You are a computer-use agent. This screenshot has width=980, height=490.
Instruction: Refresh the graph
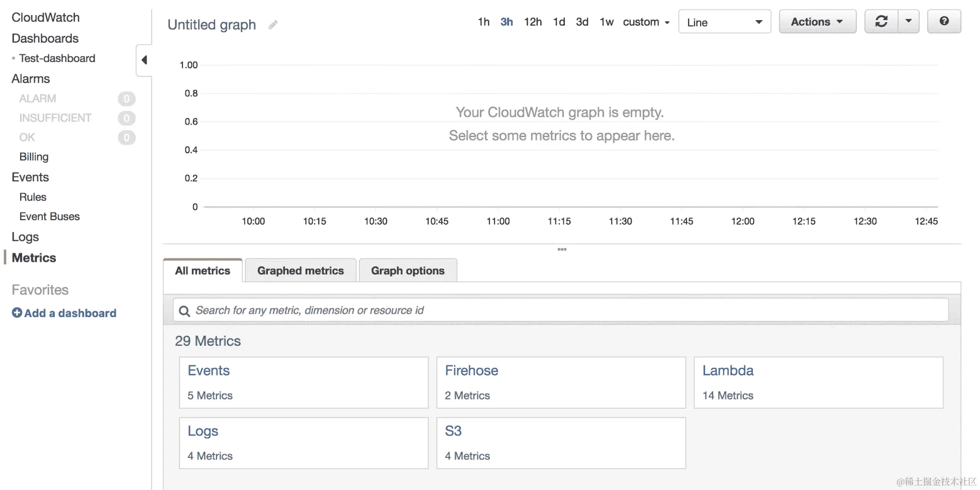[881, 22]
